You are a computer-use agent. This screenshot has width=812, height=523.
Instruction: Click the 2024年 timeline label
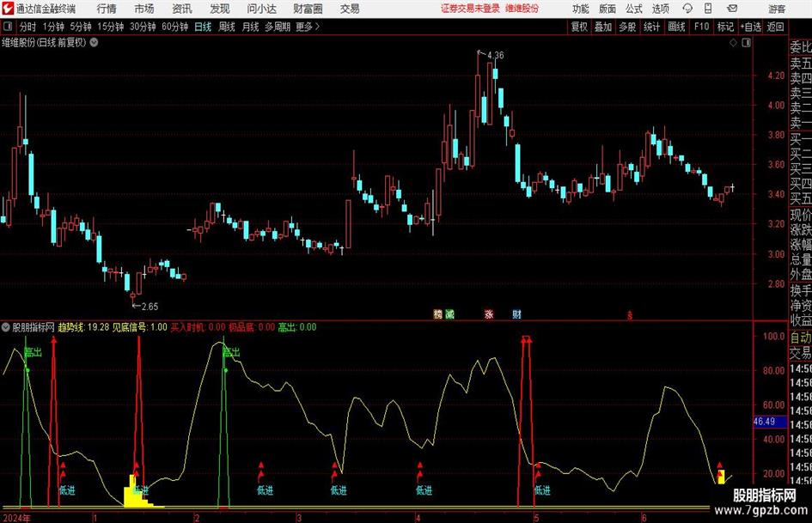pyautogui.click(x=16, y=517)
